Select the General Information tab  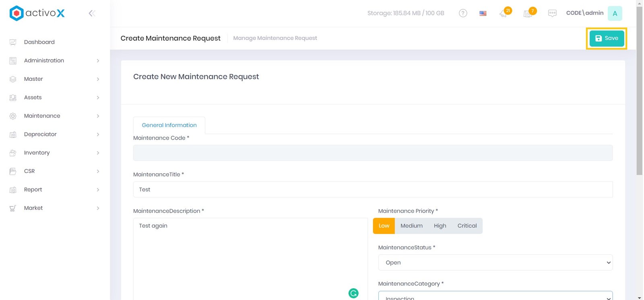(x=169, y=125)
